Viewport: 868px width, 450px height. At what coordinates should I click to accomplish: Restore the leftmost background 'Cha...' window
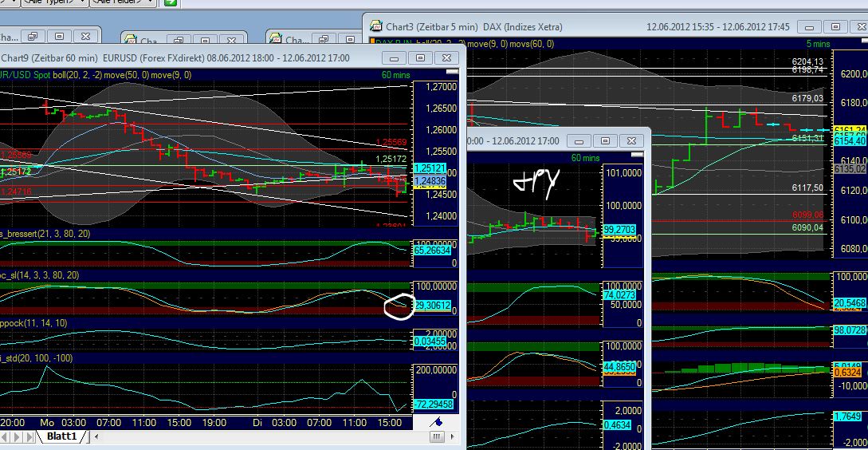coord(33,37)
